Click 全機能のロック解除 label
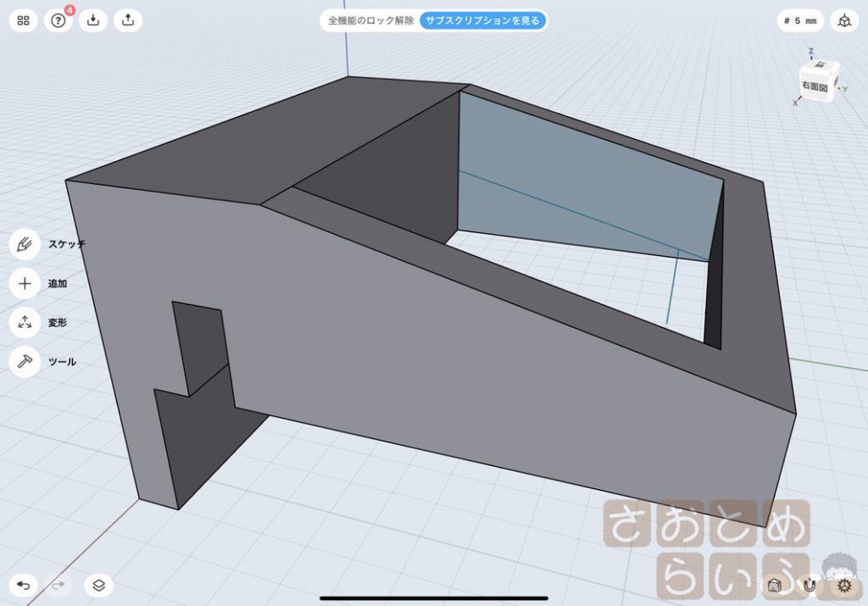Image resolution: width=868 pixels, height=606 pixels. tap(371, 20)
